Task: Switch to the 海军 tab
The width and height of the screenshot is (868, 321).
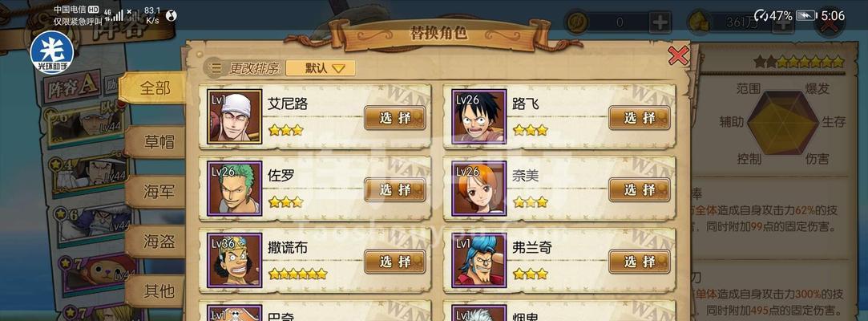Action: point(157,192)
